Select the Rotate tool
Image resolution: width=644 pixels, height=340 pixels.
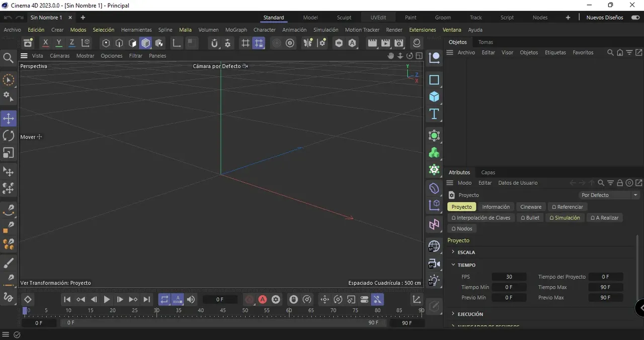tap(9, 135)
